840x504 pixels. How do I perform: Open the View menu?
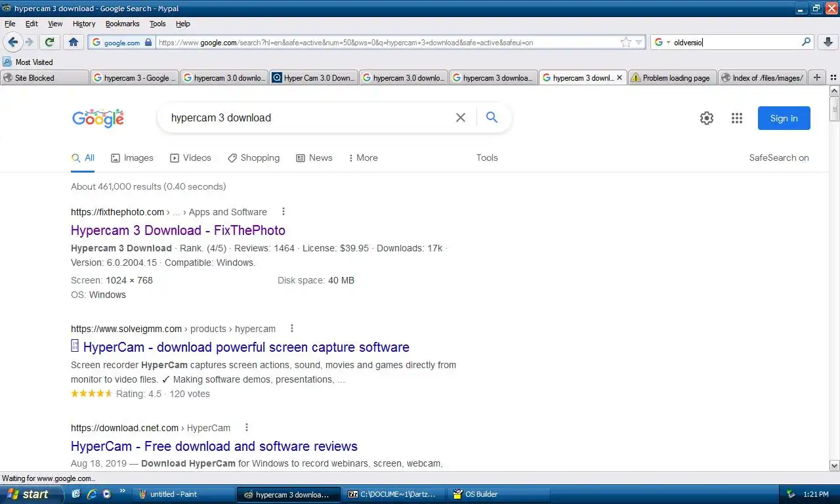coord(55,24)
